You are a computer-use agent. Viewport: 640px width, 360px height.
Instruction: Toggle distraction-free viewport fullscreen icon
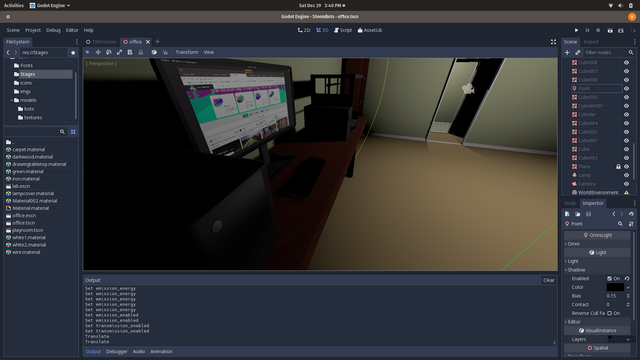553,42
